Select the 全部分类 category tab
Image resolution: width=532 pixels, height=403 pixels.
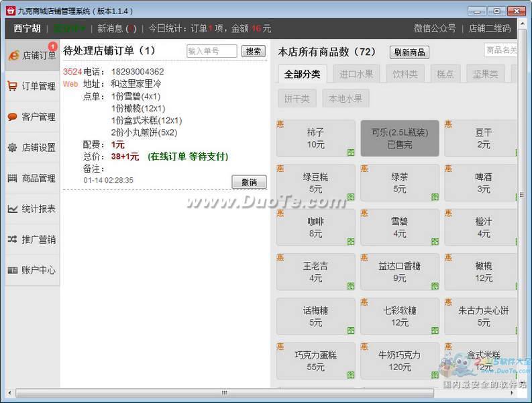(302, 74)
